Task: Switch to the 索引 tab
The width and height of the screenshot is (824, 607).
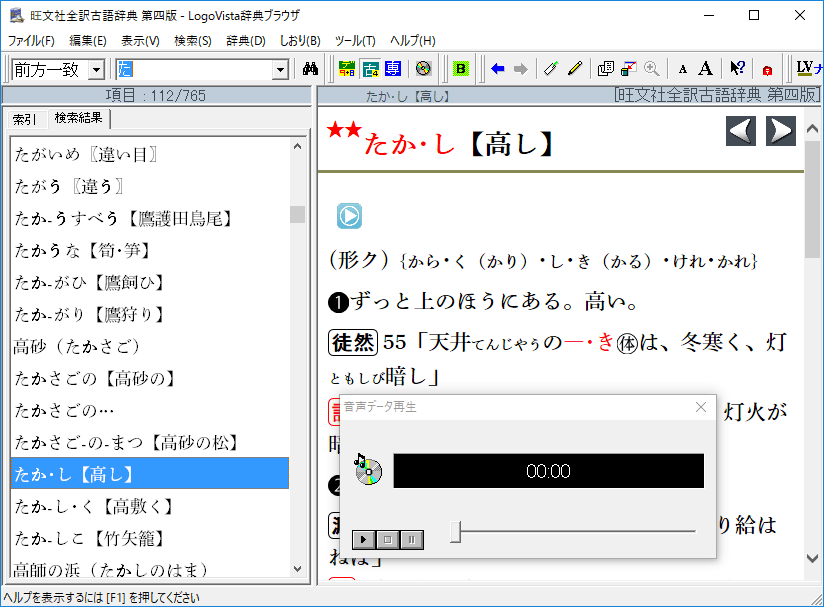Action: (x=25, y=119)
